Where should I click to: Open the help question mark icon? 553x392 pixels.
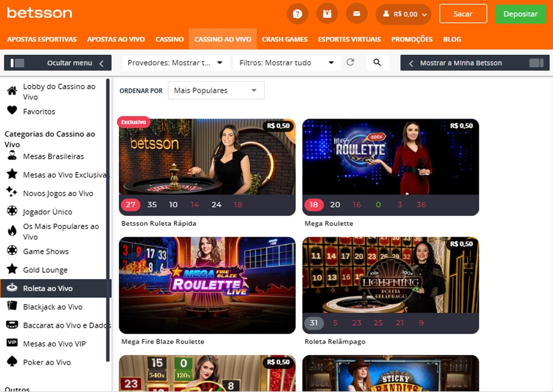(x=297, y=13)
